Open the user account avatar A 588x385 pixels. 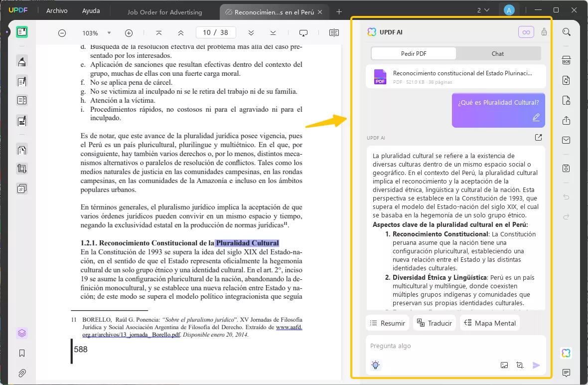pyautogui.click(x=509, y=10)
